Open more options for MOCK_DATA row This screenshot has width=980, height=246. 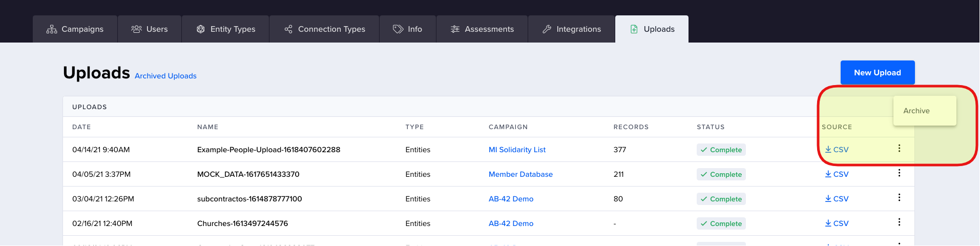point(899,173)
